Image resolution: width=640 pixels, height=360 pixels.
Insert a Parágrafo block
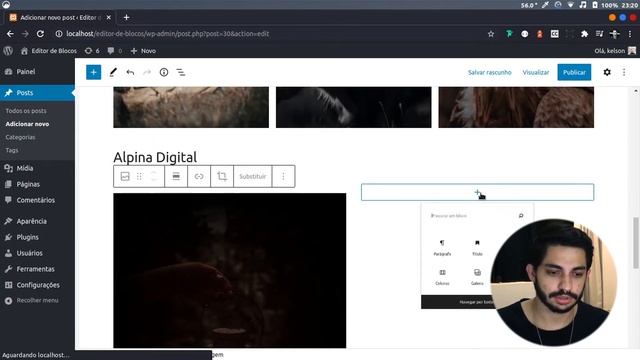[x=442, y=248]
